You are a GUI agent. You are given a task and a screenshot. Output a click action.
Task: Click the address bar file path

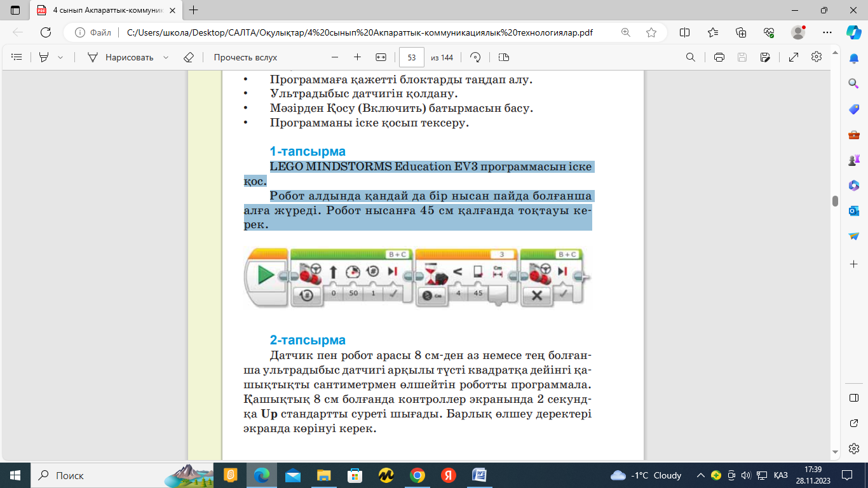tap(360, 32)
